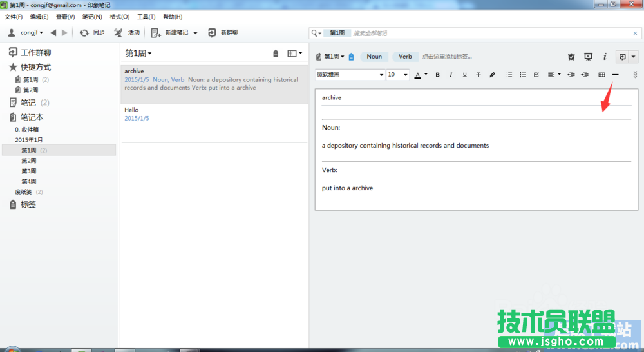Open the font name dropdown
Viewport: 644px width, 352px height.
pos(350,75)
